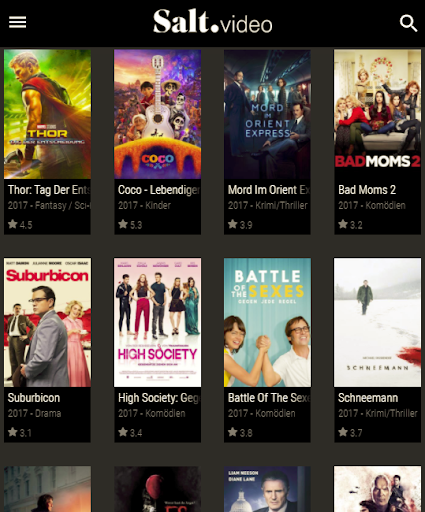Open the High Society poster
Viewport: 425px width, 512px height.
[x=157, y=322]
